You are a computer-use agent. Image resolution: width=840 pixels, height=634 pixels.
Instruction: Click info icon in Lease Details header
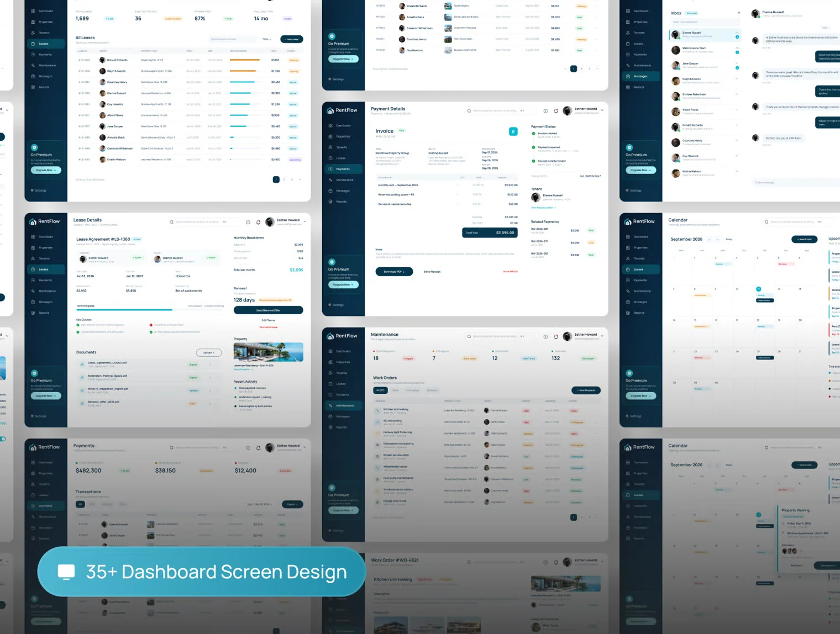(248, 222)
